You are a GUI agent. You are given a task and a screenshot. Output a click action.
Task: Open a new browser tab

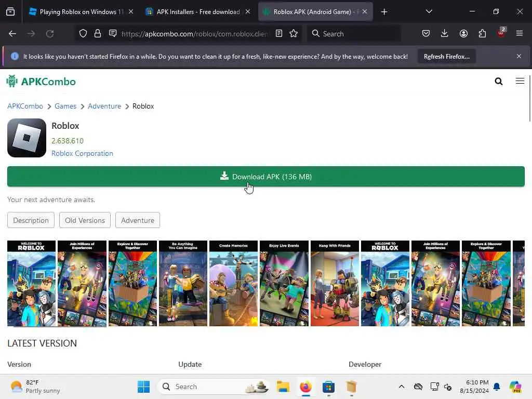point(384,12)
